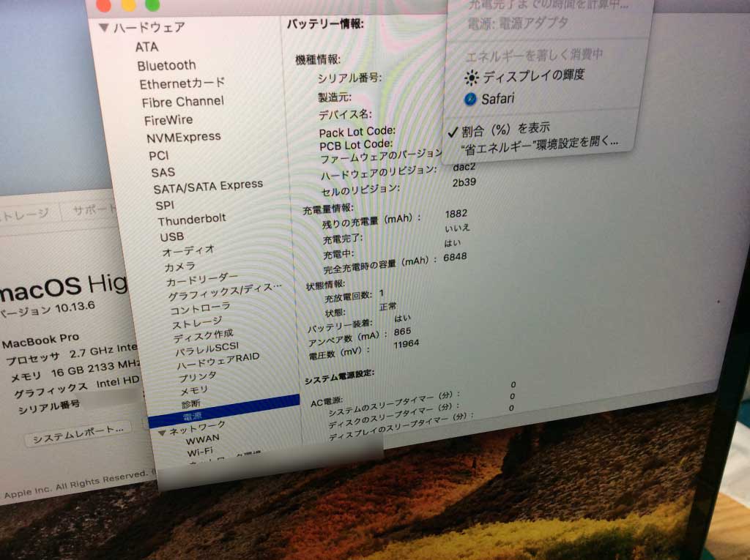Image resolution: width=750 pixels, height=560 pixels.
Task: Select カードリーダー entry
Action: click(x=201, y=280)
